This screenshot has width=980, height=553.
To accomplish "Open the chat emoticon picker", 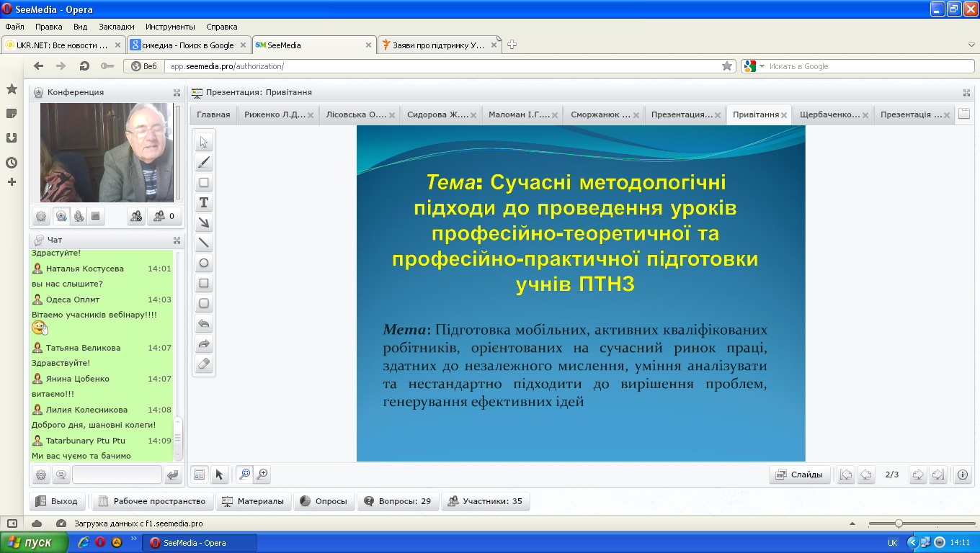I will [x=61, y=475].
